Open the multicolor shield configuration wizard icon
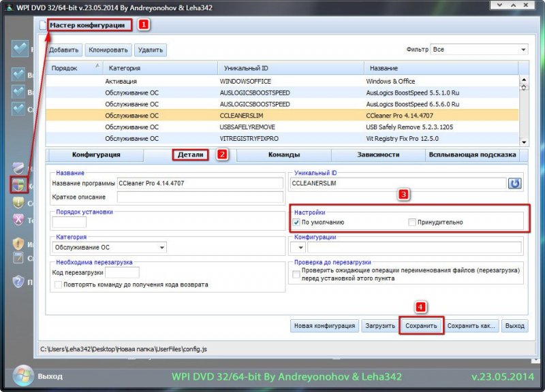The height and width of the screenshot is (392, 545). pos(18,184)
